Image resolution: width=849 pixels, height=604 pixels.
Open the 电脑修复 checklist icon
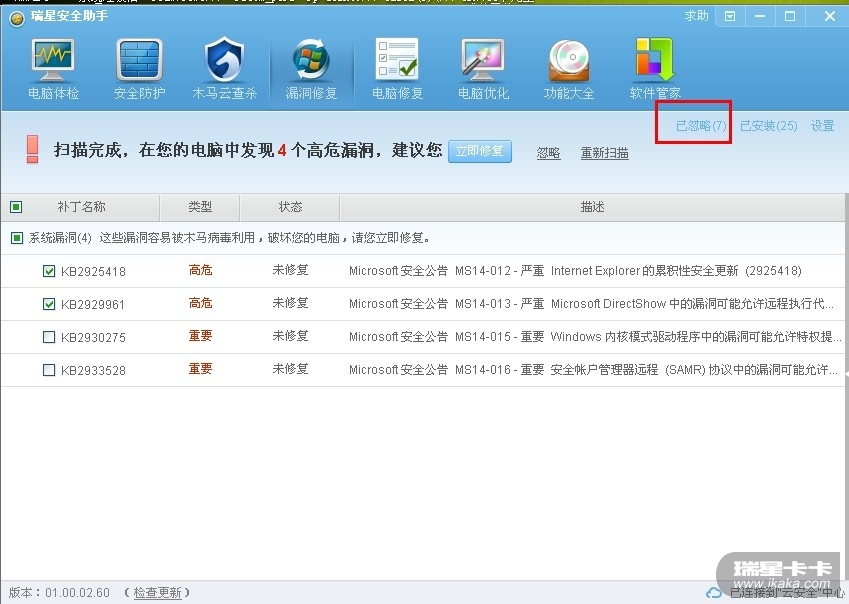(397, 58)
